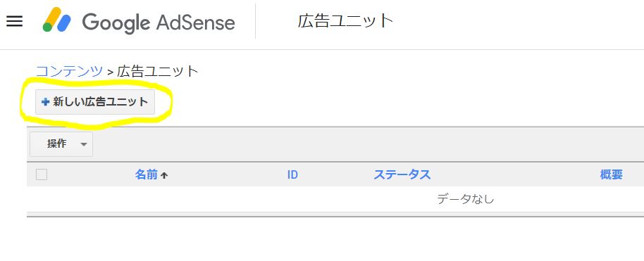Click the colorful AdSense logo icon
This screenshot has width=644, height=261.
pos(57,20)
